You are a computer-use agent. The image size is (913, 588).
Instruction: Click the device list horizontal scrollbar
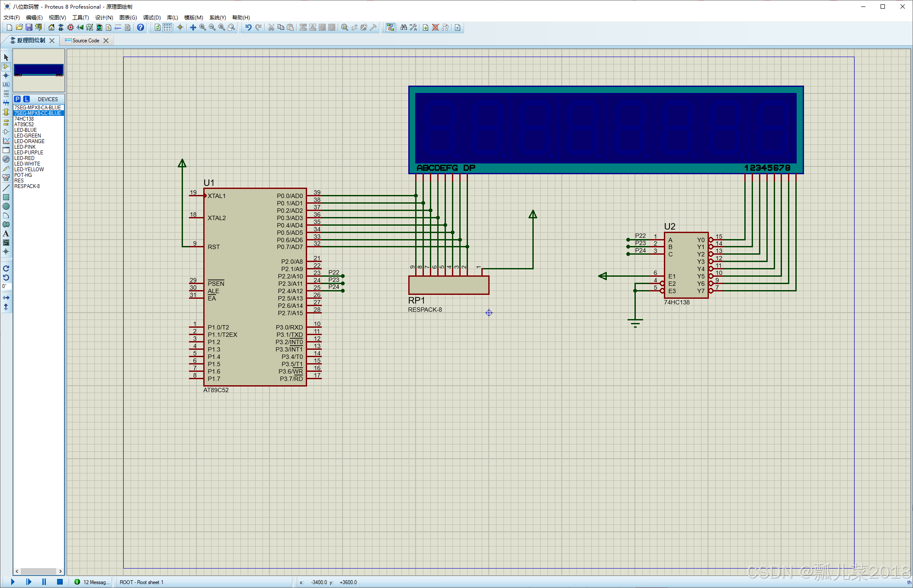[38, 571]
